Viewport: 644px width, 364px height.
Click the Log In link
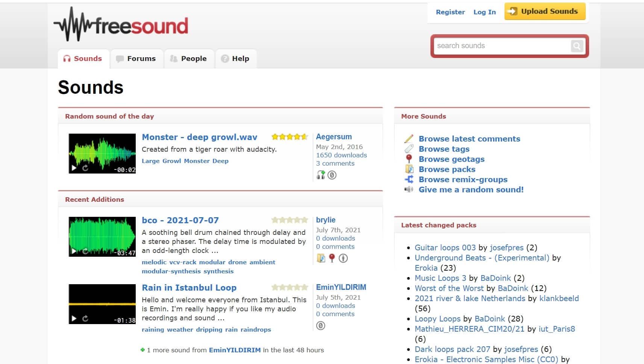click(485, 12)
